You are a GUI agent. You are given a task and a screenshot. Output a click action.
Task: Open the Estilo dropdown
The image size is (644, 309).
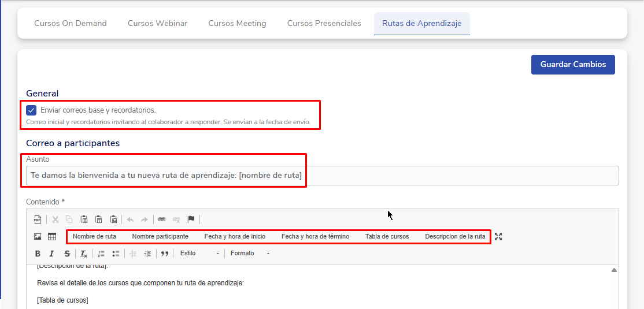tap(199, 254)
